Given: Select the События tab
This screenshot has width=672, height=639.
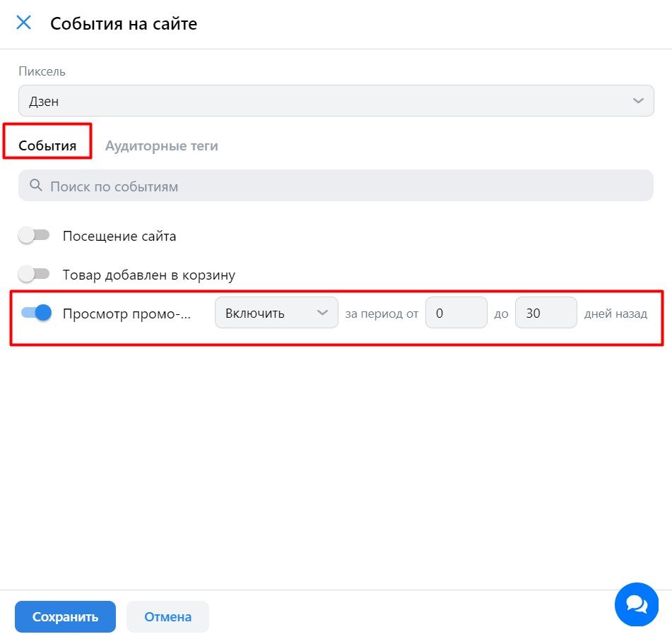Looking at the screenshot, I should click(x=47, y=146).
